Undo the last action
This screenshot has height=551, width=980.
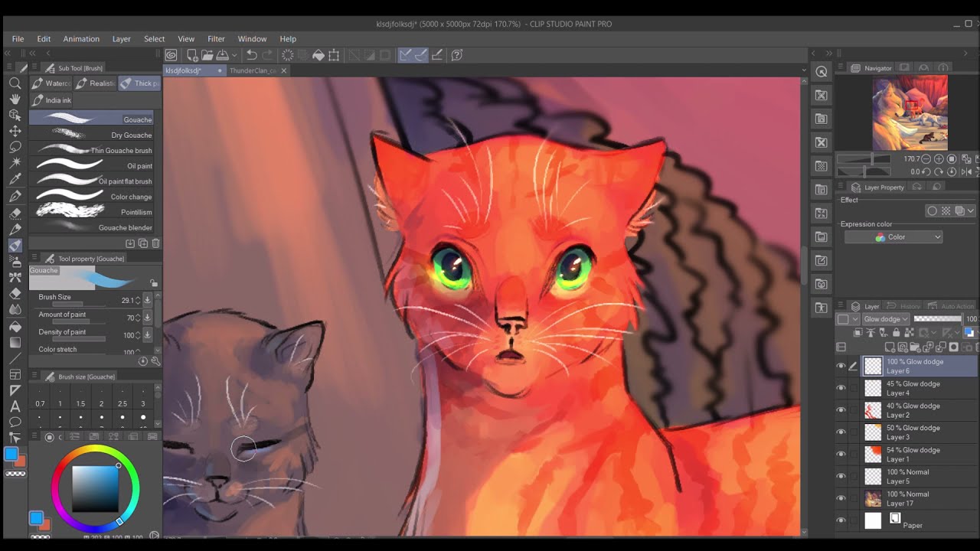tap(251, 55)
